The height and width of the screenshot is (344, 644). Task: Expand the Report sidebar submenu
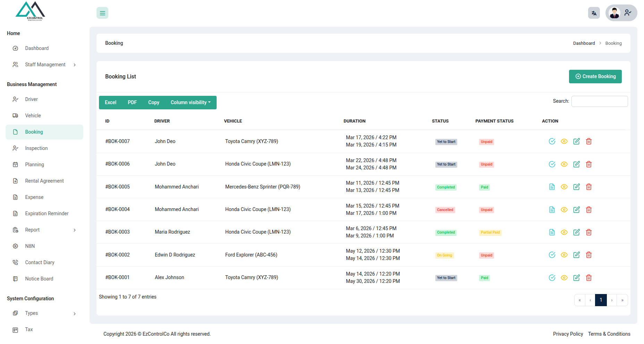pyautogui.click(x=44, y=230)
